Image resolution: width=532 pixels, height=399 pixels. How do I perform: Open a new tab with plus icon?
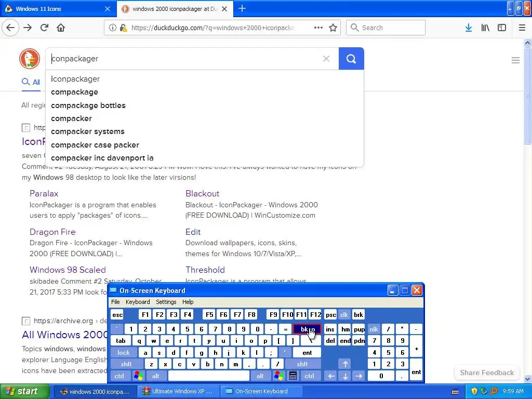click(x=242, y=8)
